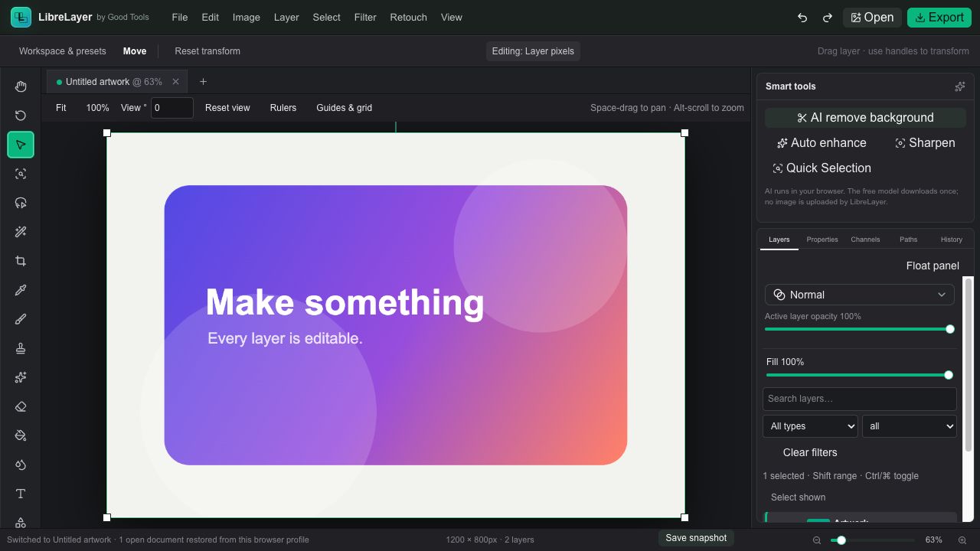This screenshot has width=980, height=551.
Task: Click the Sharpen button
Action: click(x=925, y=143)
